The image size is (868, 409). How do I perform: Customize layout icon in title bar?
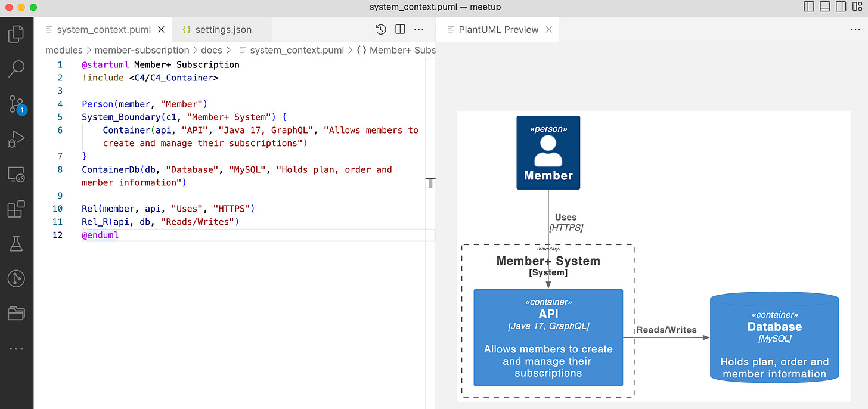[x=857, y=7]
